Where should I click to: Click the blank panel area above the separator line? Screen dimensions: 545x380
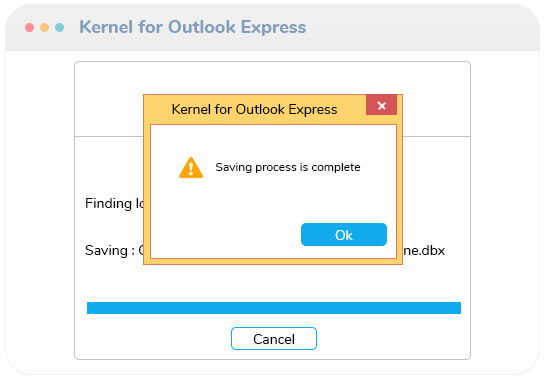coord(108,99)
